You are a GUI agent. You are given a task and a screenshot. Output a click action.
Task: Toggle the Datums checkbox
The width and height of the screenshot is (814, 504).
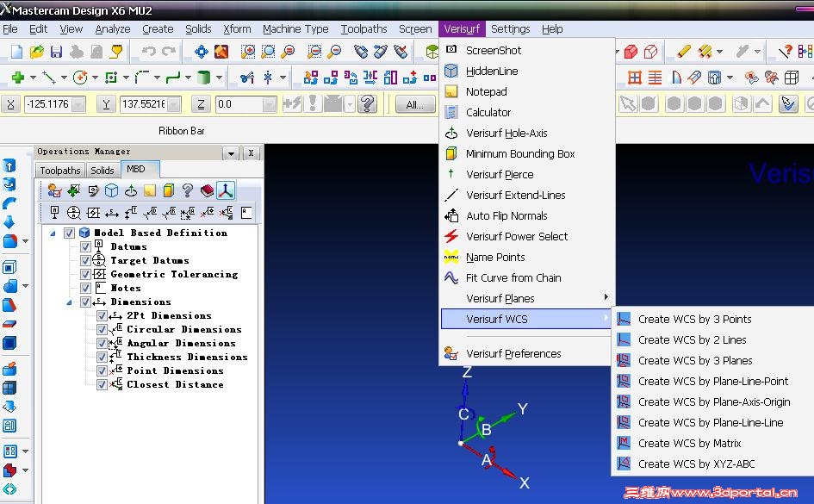(x=85, y=247)
